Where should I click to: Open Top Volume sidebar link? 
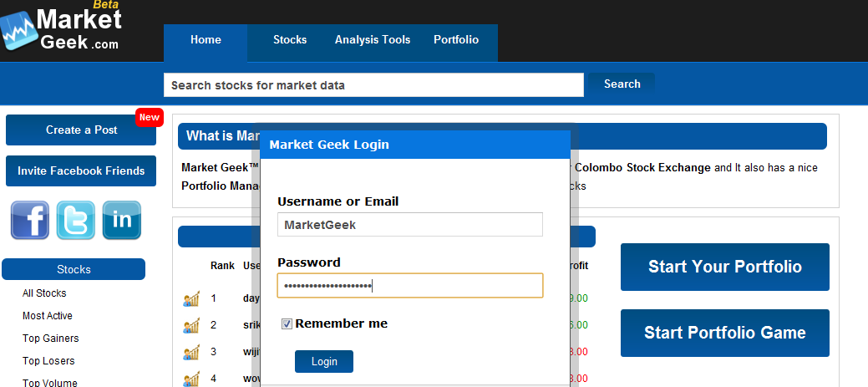(x=50, y=383)
